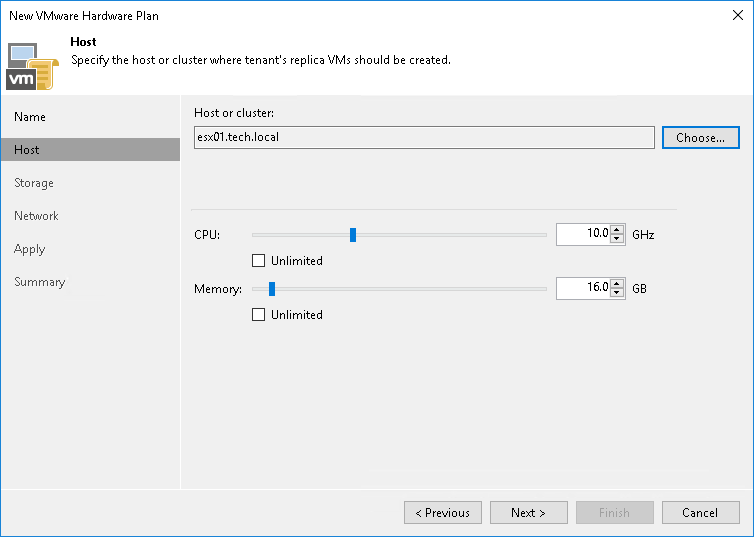
Task: Click the 'Host or cluster:' label
Action: click(x=234, y=113)
